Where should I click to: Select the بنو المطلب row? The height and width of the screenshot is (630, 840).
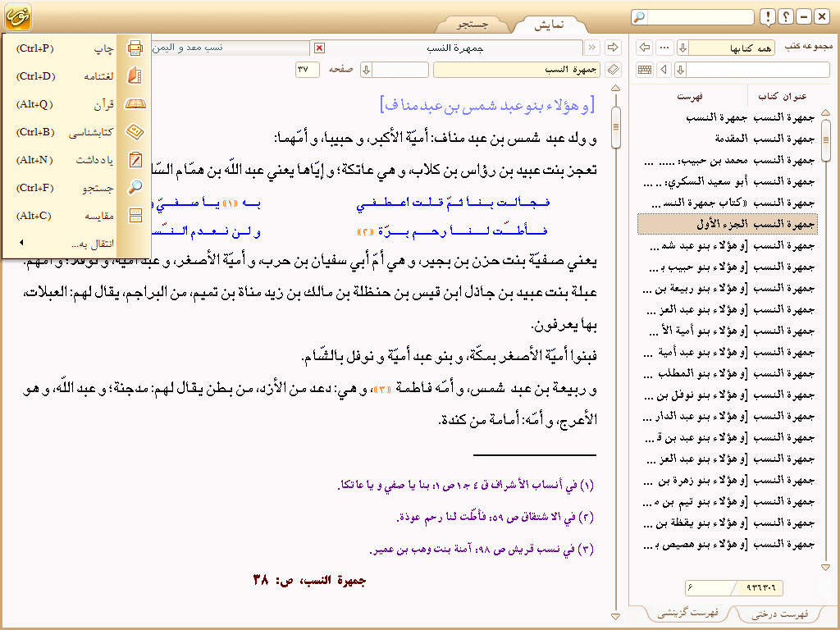point(728,373)
